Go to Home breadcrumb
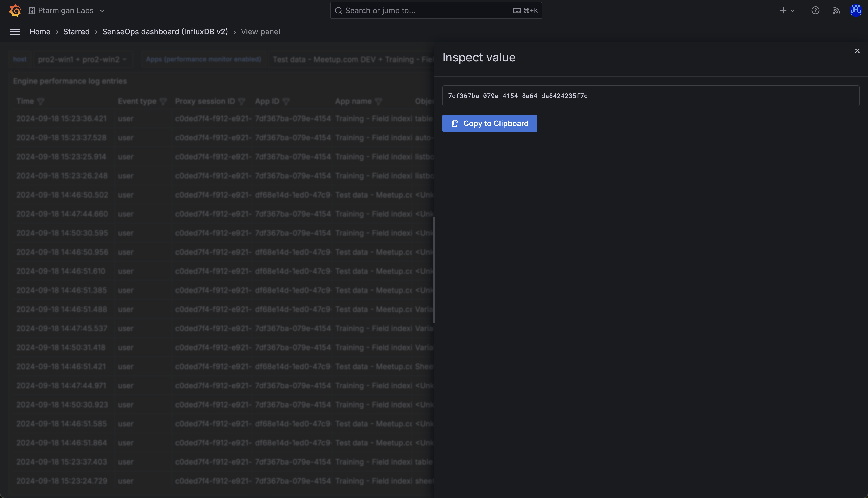 tap(40, 32)
